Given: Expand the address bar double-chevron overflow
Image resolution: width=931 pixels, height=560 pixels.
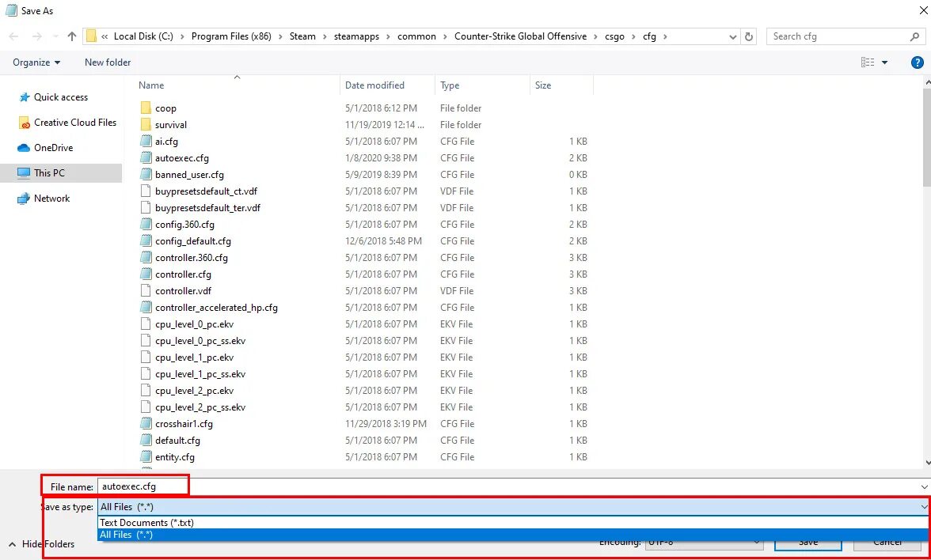Looking at the screenshot, I should [x=104, y=36].
